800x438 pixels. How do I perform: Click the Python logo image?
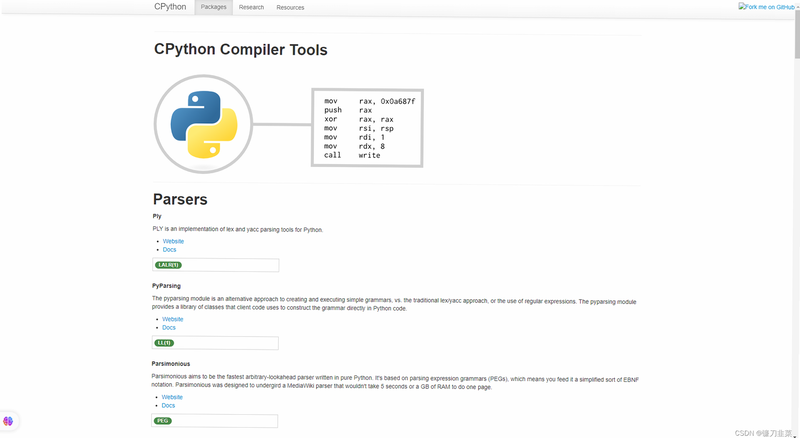tap(204, 124)
